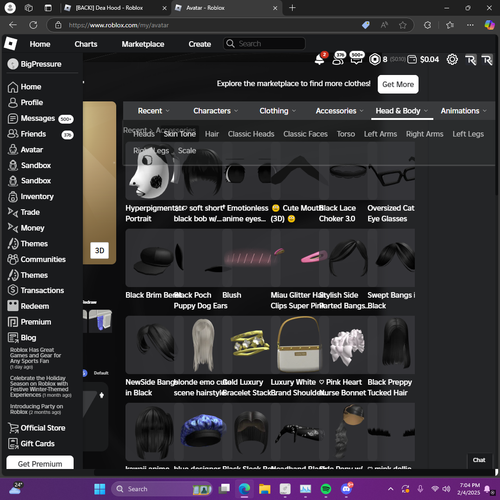Open Blog in the sidebar

pyautogui.click(x=22, y=338)
